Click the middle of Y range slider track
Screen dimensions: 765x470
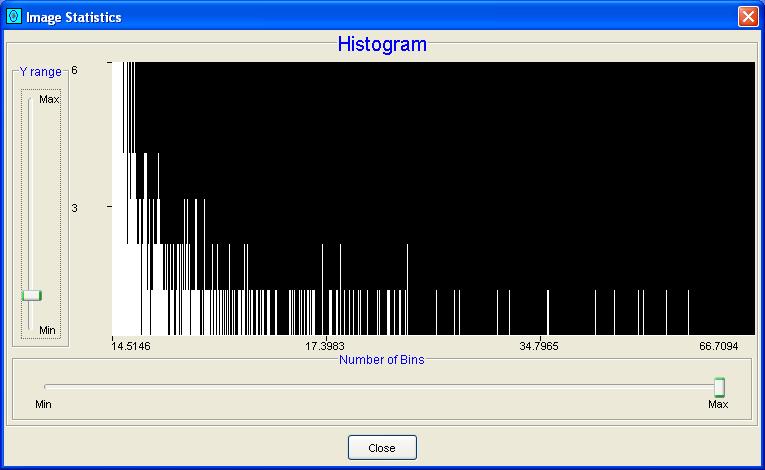[32, 210]
